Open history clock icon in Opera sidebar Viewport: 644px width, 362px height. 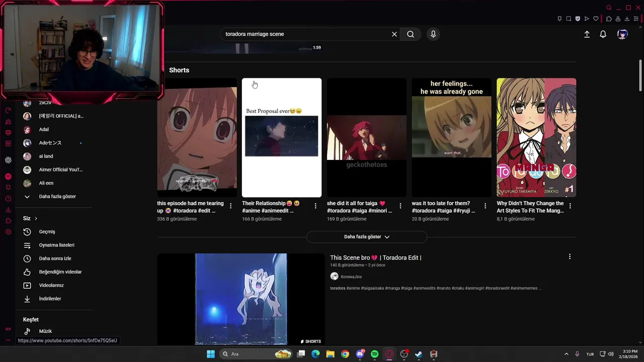pyautogui.click(x=8, y=199)
